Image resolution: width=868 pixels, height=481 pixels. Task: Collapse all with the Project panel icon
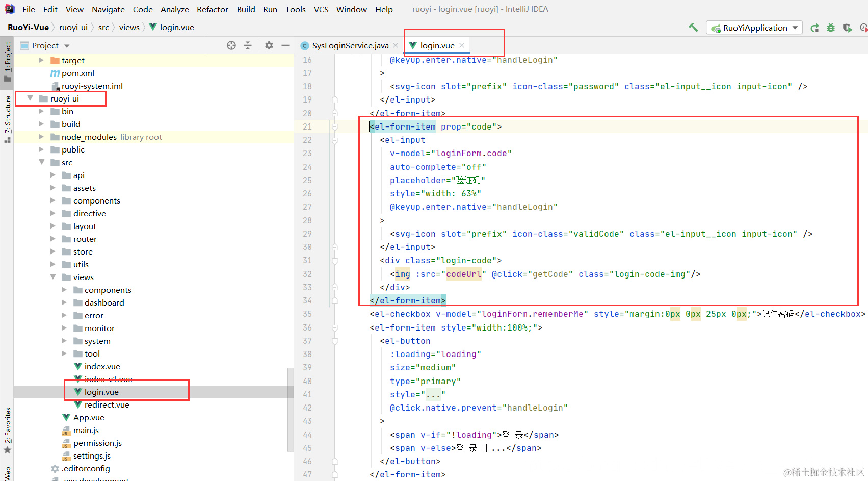coord(248,45)
